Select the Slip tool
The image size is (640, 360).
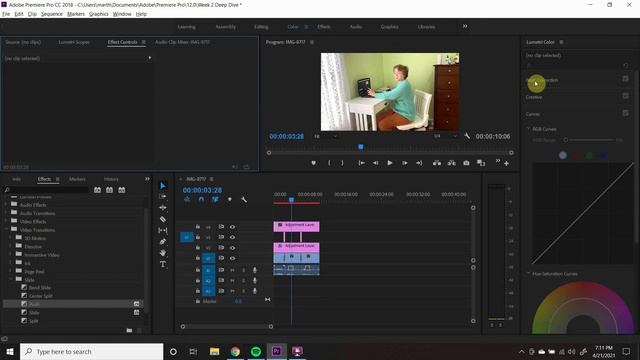pyautogui.click(x=162, y=230)
